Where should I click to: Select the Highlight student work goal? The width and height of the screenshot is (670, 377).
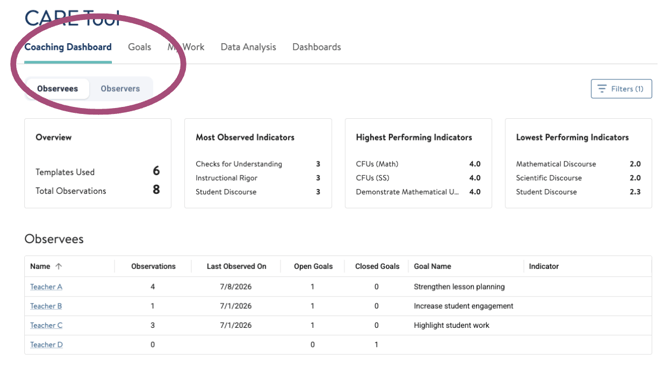click(451, 325)
